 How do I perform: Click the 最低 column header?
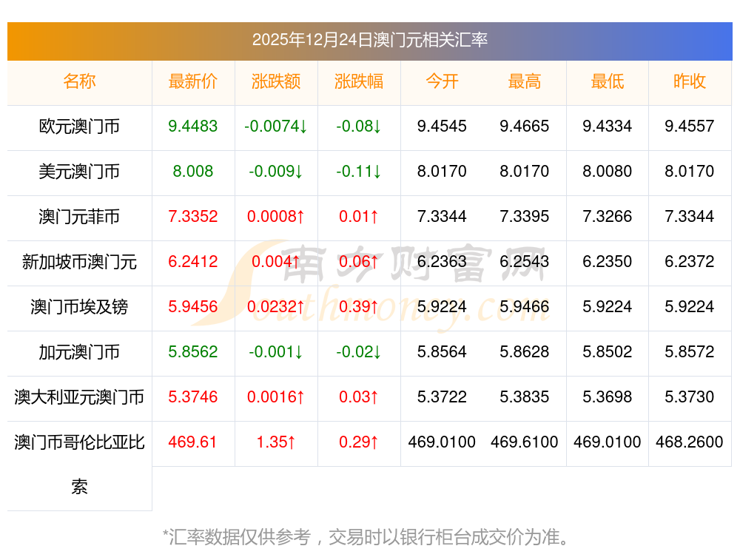tap(608, 81)
